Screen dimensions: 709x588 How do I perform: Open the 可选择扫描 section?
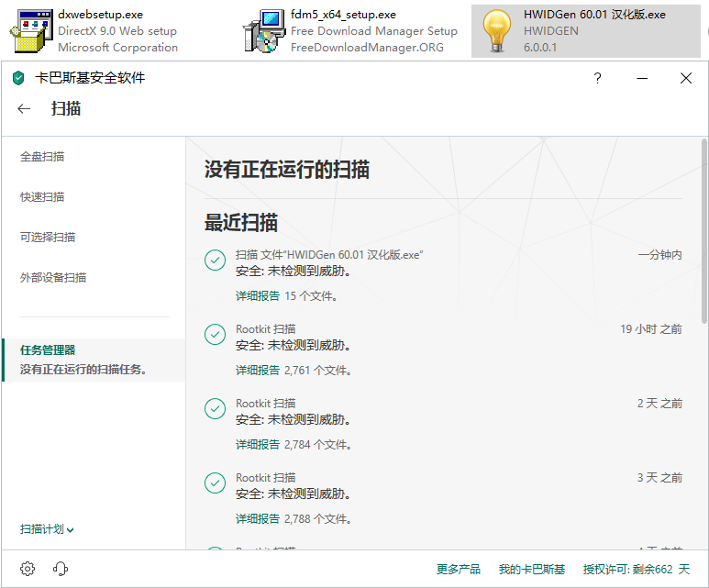(x=48, y=237)
